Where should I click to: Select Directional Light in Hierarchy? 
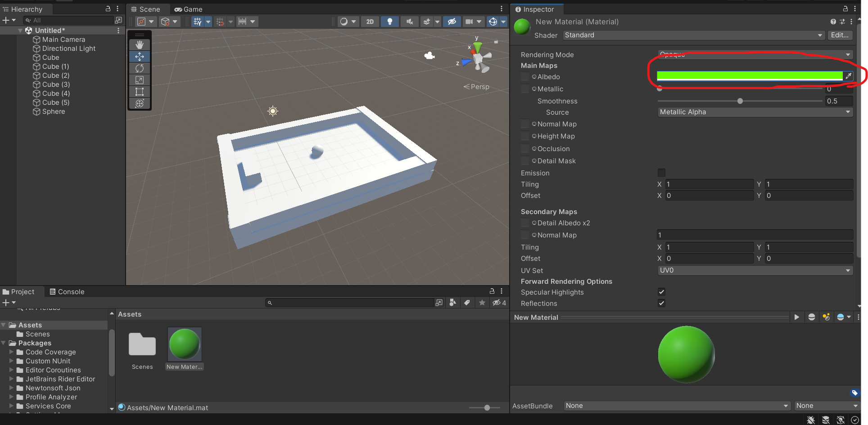pos(68,49)
